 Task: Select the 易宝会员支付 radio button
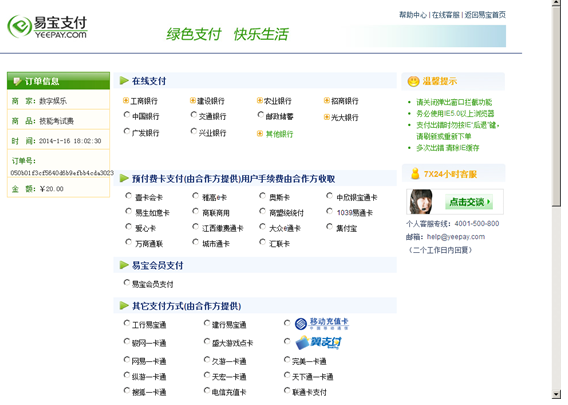pyautogui.click(x=126, y=282)
